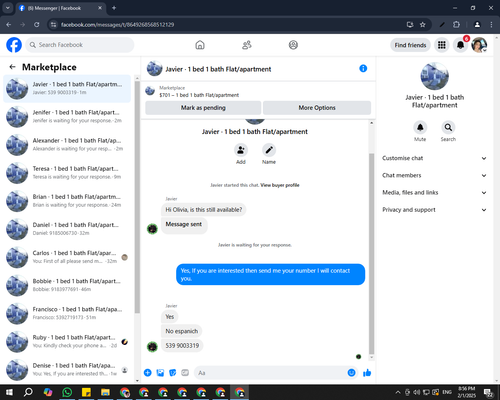Open View buyer profile link
Image resolution: width=500 pixels, height=400 pixels.
(x=280, y=185)
